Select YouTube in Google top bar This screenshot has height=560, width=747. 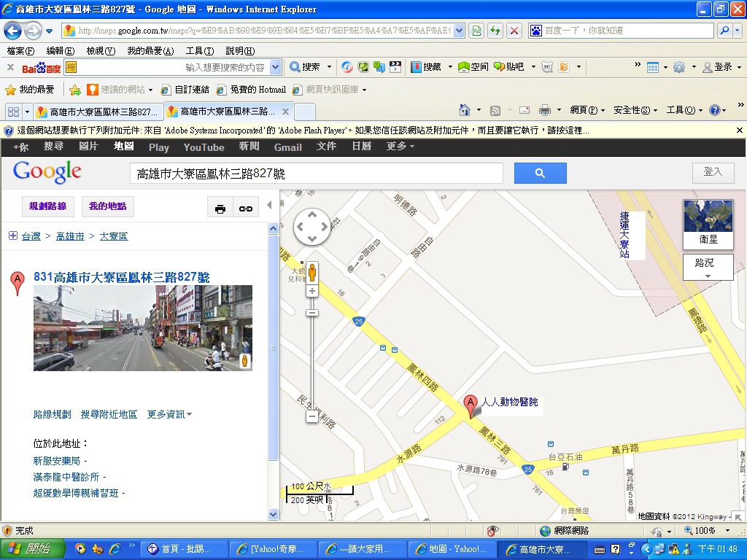coord(204,147)
